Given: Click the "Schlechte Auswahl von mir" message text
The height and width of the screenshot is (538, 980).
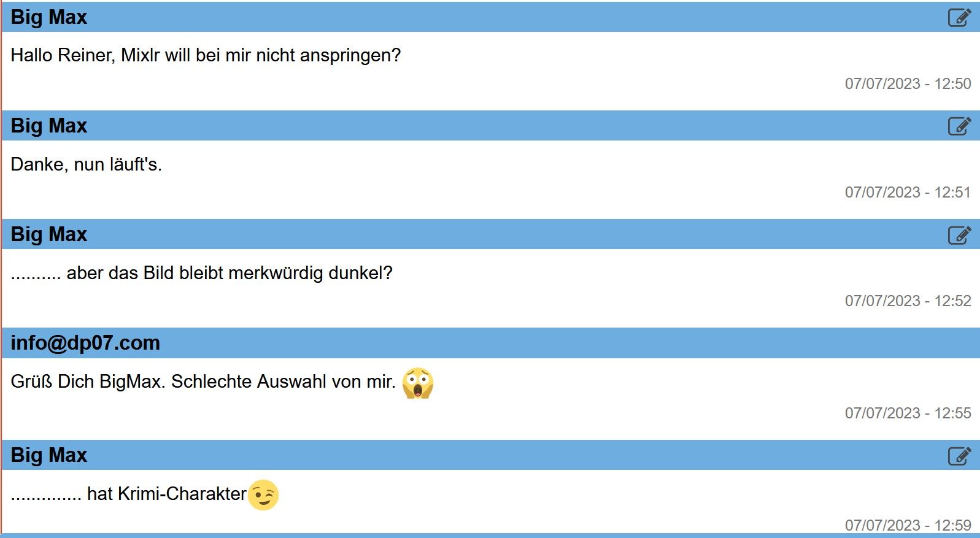Looking at the screenshot, I should 283,382.
